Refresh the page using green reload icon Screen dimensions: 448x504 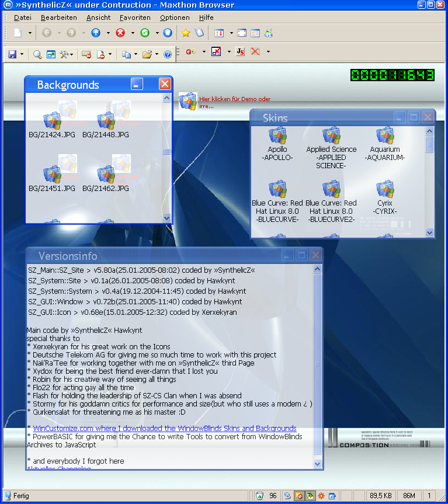coord(145,33)
